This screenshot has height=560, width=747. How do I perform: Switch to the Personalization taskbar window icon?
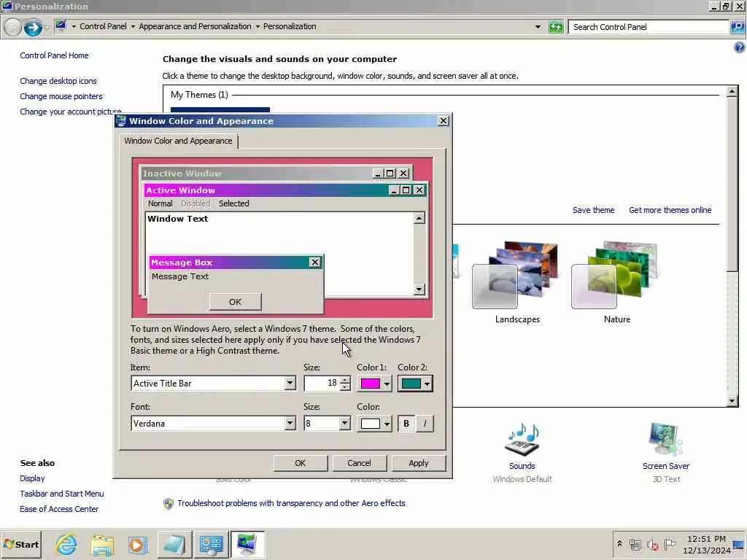247,545
